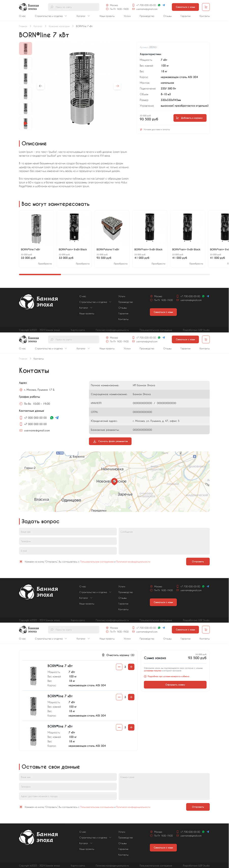Image resolution: width=229 pixels, height=868 pixels.
Task: Click the Telegram icon in the Контактные данные block
Action: [x=57, y=418]
